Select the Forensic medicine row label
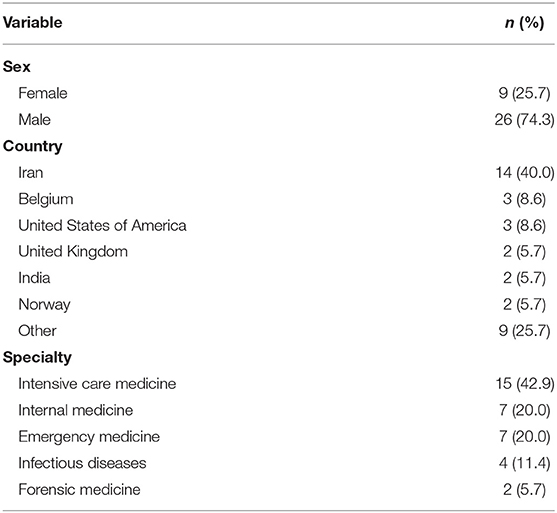 (80, 490)
